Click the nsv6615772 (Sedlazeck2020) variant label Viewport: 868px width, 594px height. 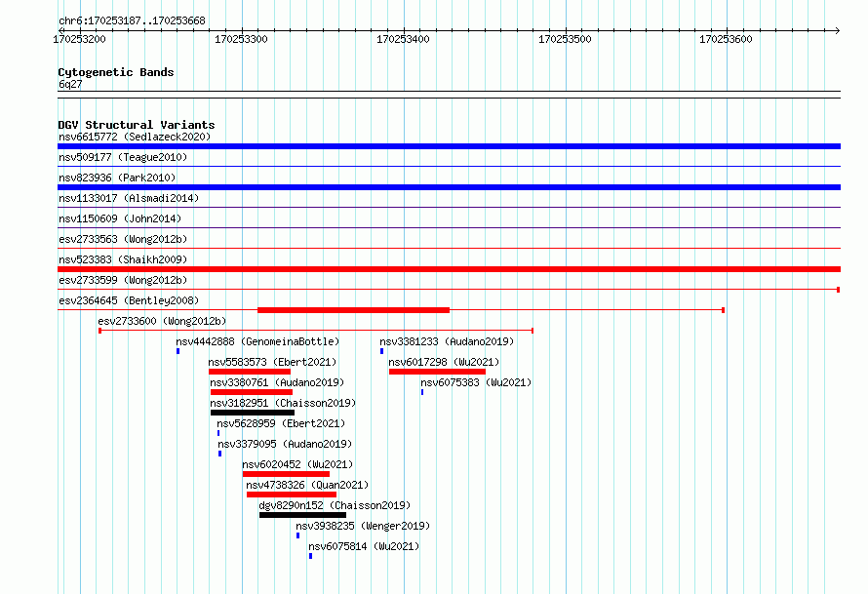point(135,137)
